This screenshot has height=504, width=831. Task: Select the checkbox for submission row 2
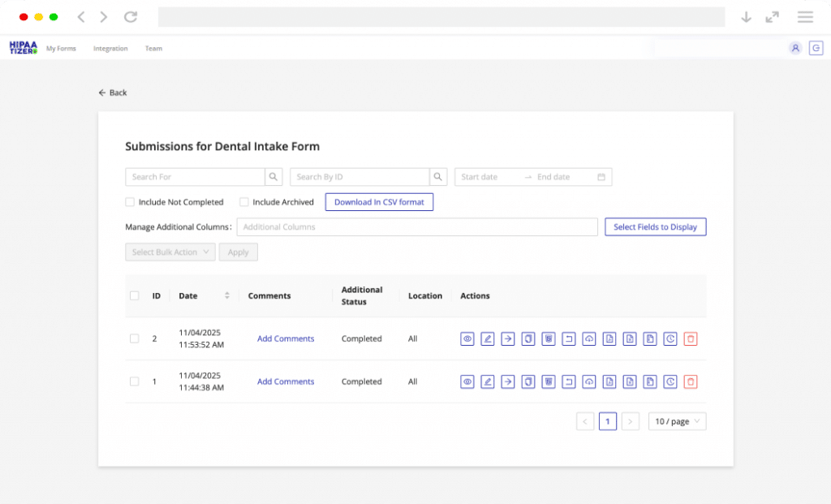[x=134, y=338]
